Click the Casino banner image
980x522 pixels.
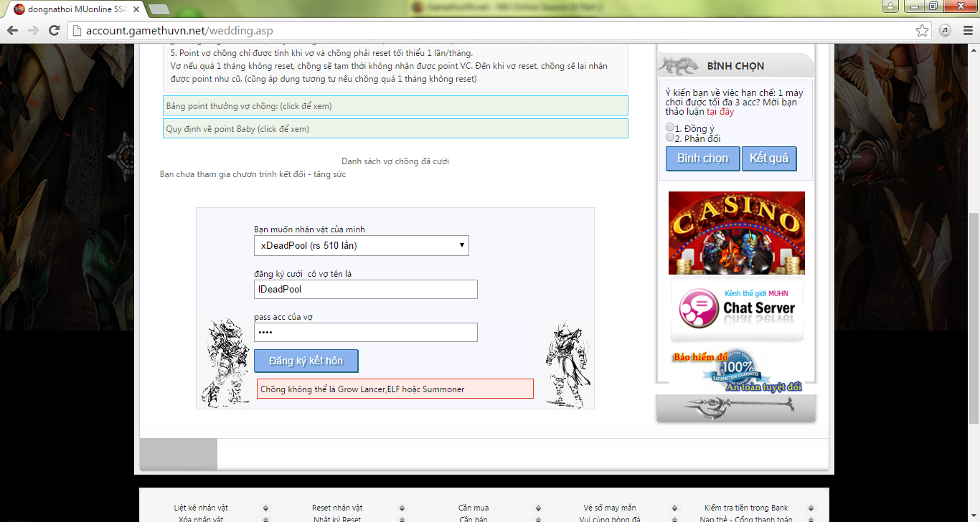point(736,232)
